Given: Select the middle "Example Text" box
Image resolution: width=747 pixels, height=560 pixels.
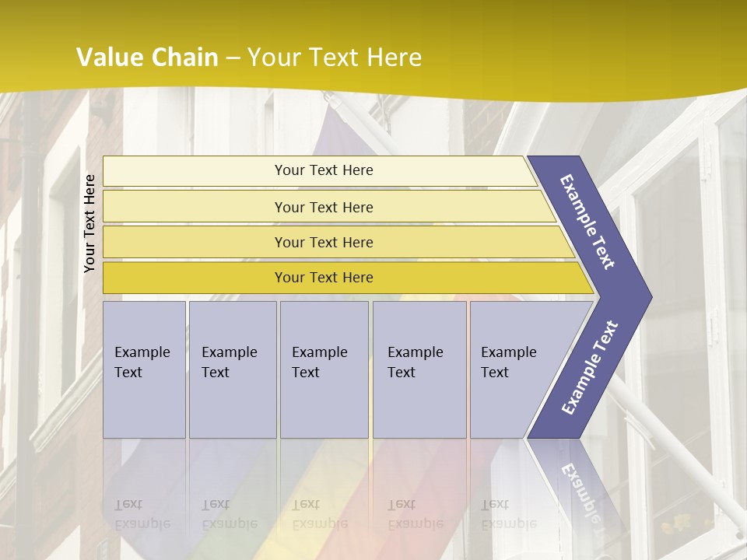Looking at the screenshot, I should (323, 369).
